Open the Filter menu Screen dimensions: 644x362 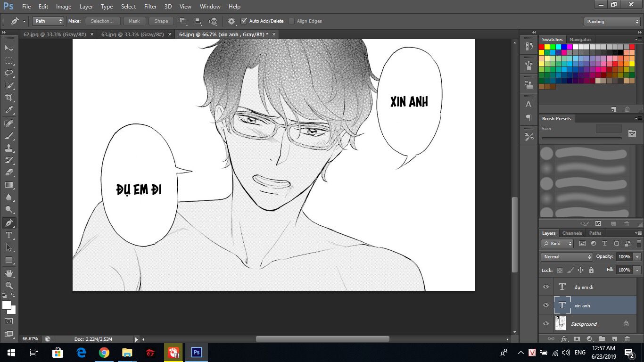150,7
